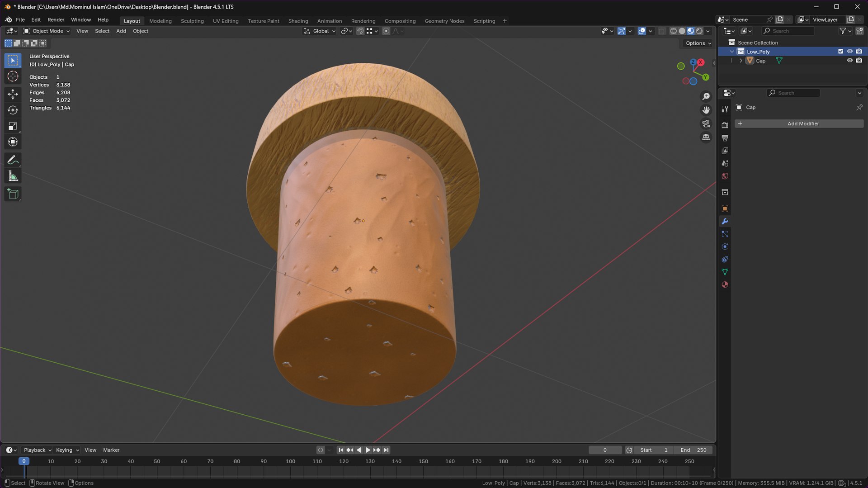Viewport: 868px width, 488px height.
Task: Open the Object Constraints properties tab
Action: [725, 259]
